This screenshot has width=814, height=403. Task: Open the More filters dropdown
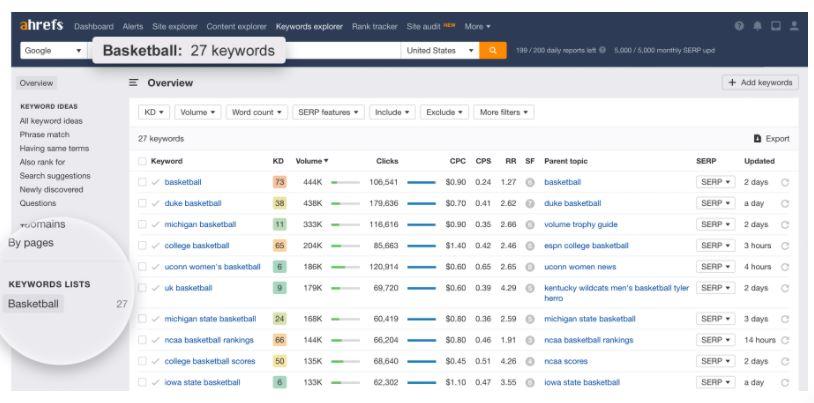tap(504, 112)
